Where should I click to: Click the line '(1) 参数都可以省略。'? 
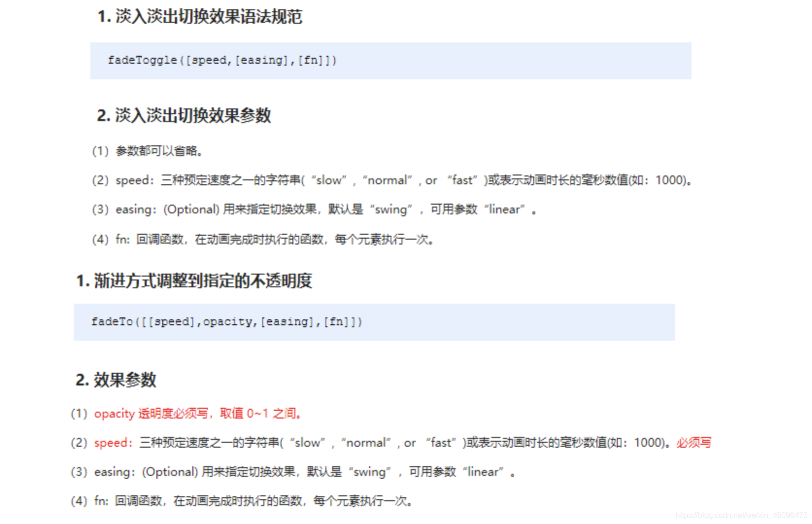coord(148,151)
